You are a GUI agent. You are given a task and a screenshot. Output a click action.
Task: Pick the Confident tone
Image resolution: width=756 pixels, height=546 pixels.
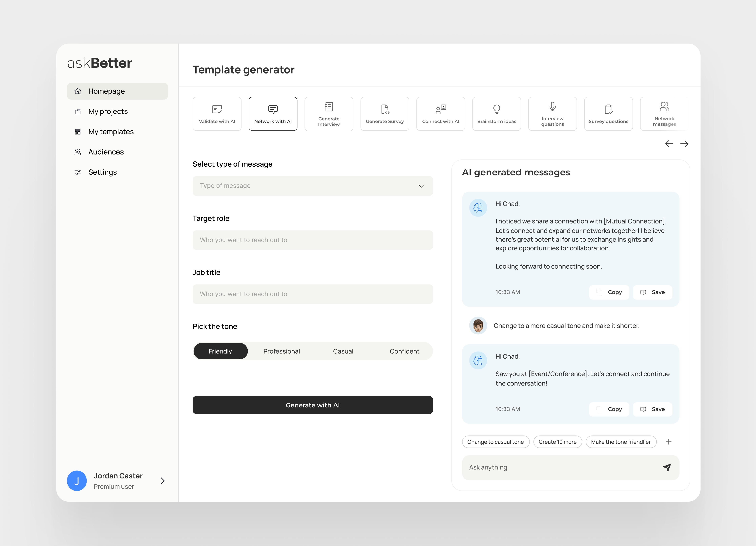point(404,351)
